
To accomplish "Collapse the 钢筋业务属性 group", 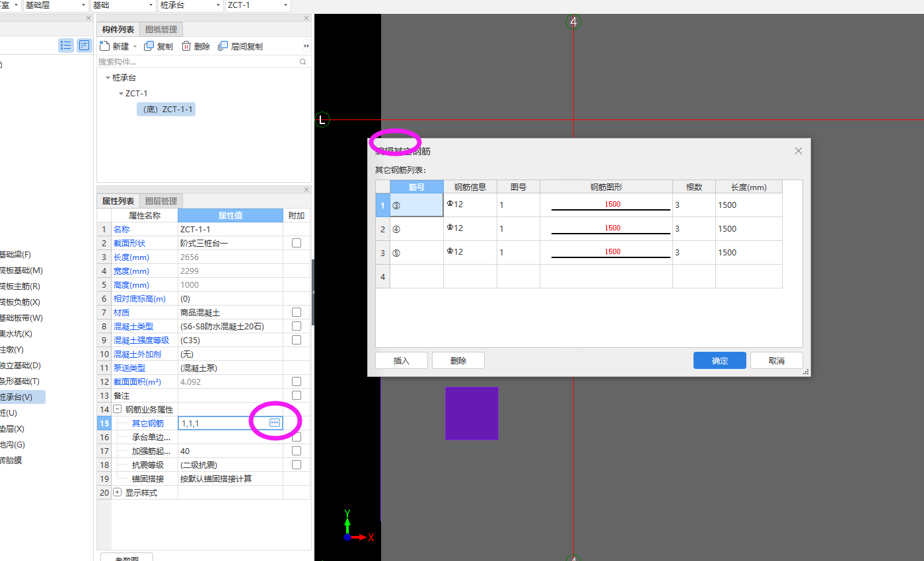I will tap(118, 409).
